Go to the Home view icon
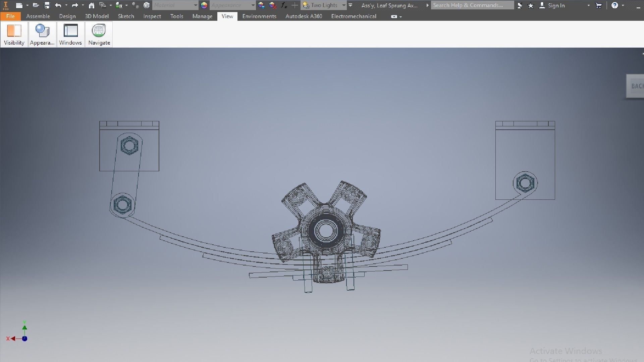Screen dimensions: 644x362 pyautogui.click(x=91, y=5)
